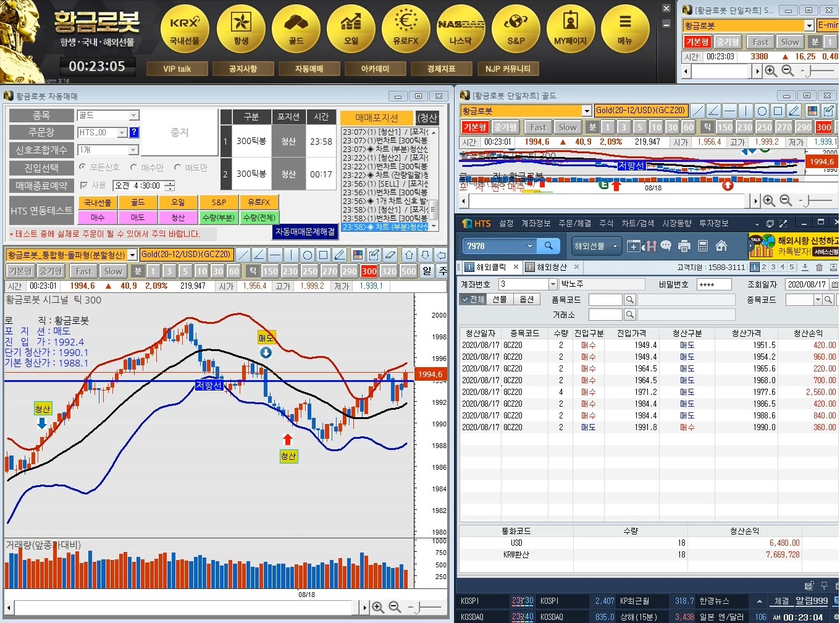Select the pencil drawing tool in bottom chart
The height and width of the screenshot is (623, 840).
[340, 255]
